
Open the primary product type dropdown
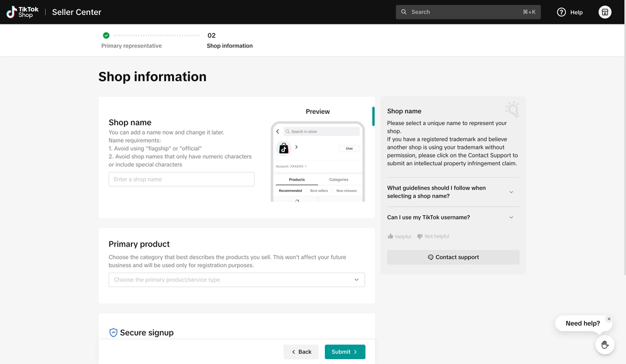click(x=237, y=280)
